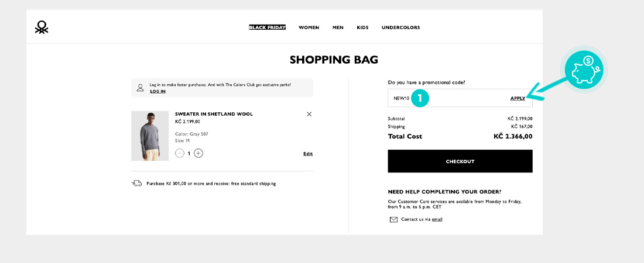
Task: Open the Men menu
Action: 338,27
